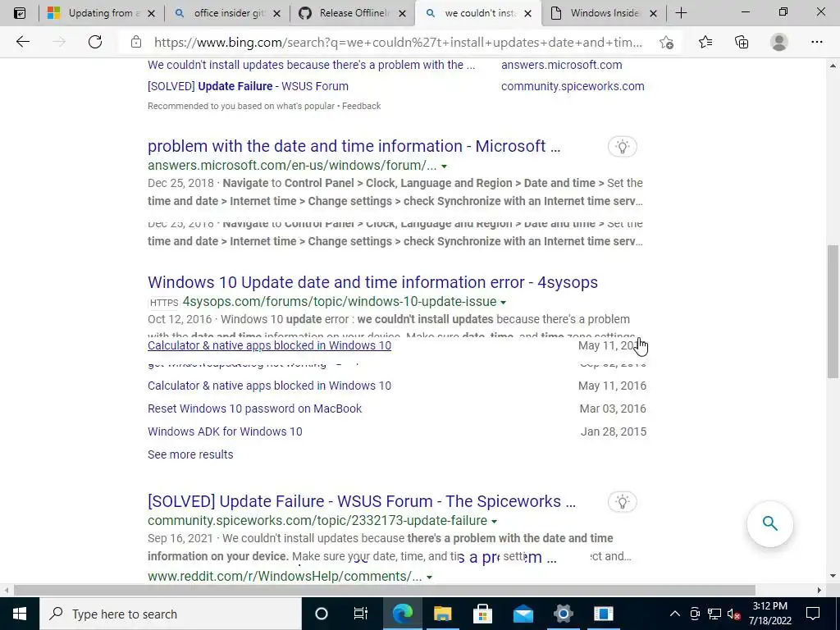Click the community.spiceworks.com source text
Screen dimensions: 840x630
(573, 86)
